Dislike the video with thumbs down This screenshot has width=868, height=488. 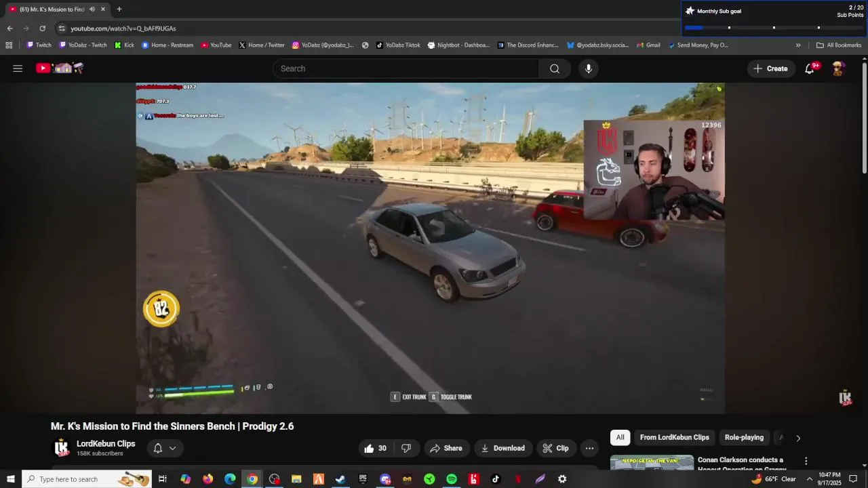click(406, 448)
